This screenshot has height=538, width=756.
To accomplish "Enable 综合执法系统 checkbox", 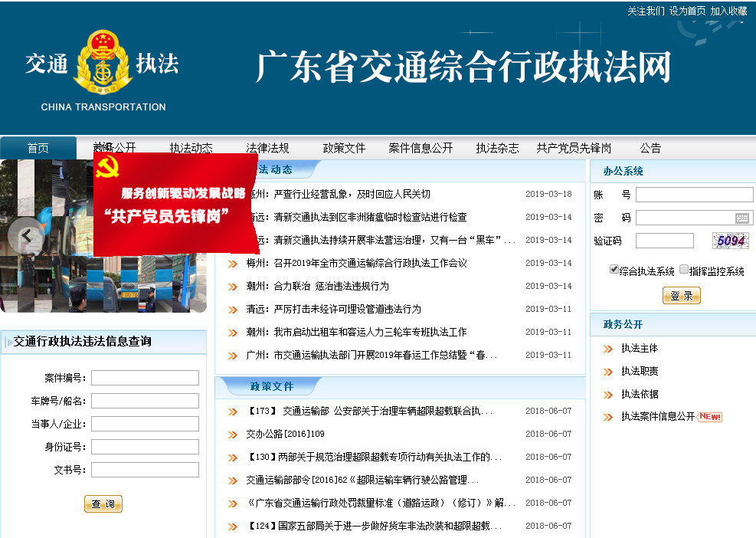I will pyautogui.click(x=614, y=269).
